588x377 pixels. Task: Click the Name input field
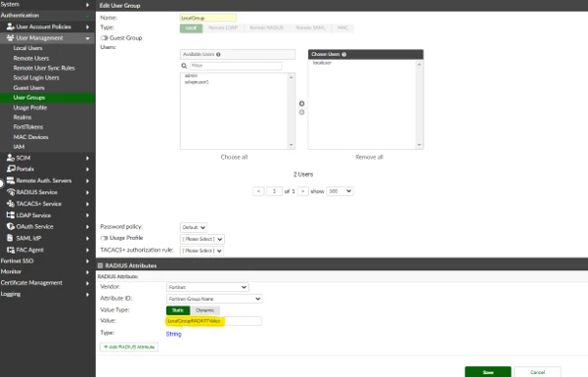pos(208,18)
